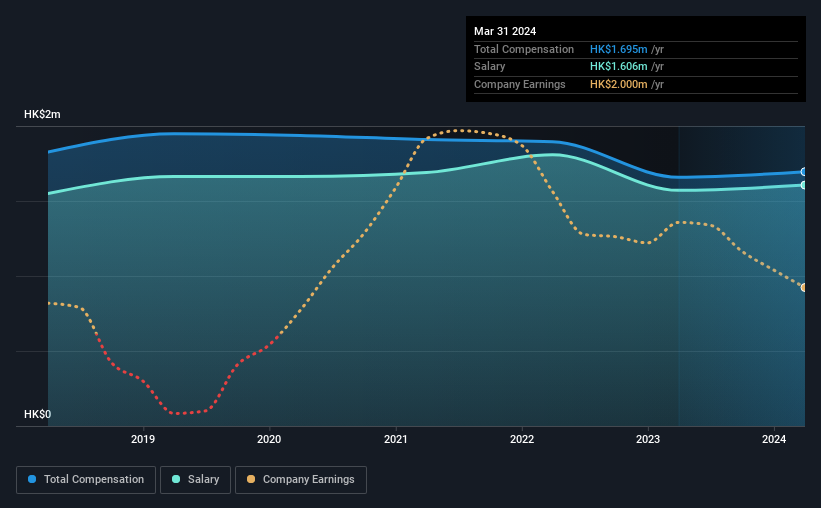Click the orange Company Earnings end marker

(x=804, y=288)
